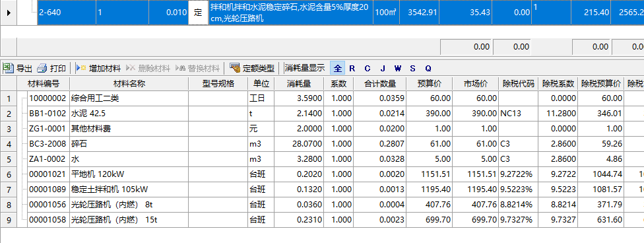Click the 除税系数 column header
644x243 pixels.
pos(558,84)
